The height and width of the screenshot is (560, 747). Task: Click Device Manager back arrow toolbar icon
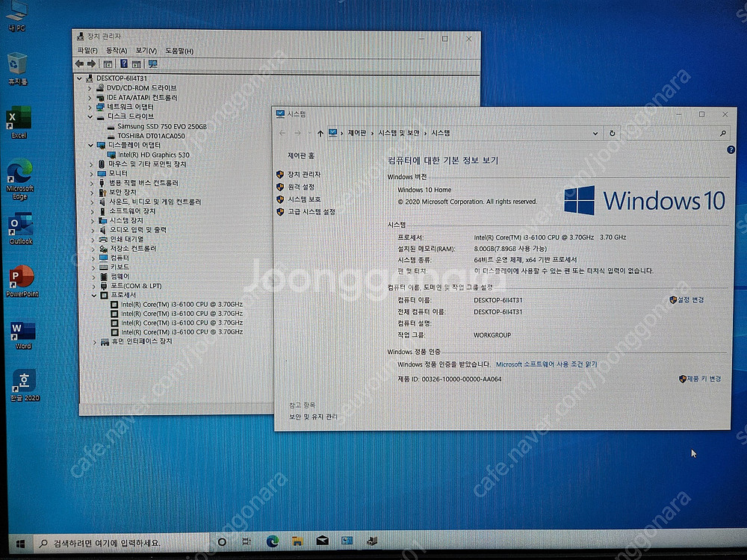[80, 63]
